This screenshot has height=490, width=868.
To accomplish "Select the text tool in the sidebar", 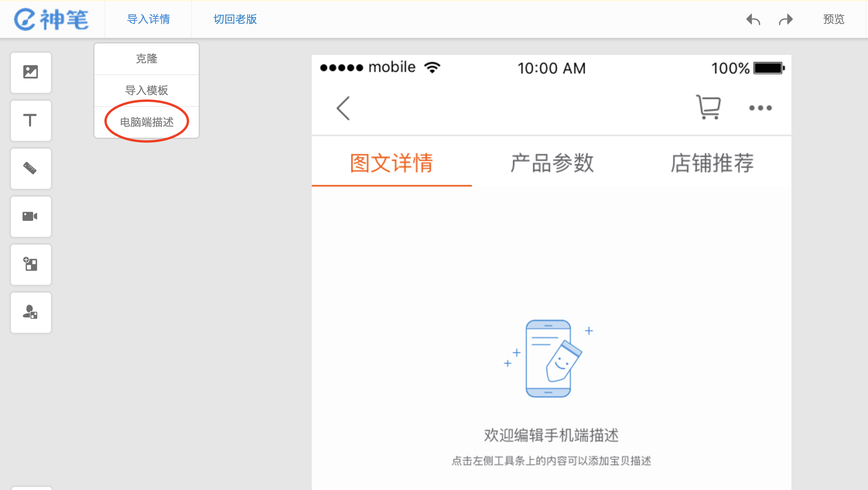I will [31, 120].
